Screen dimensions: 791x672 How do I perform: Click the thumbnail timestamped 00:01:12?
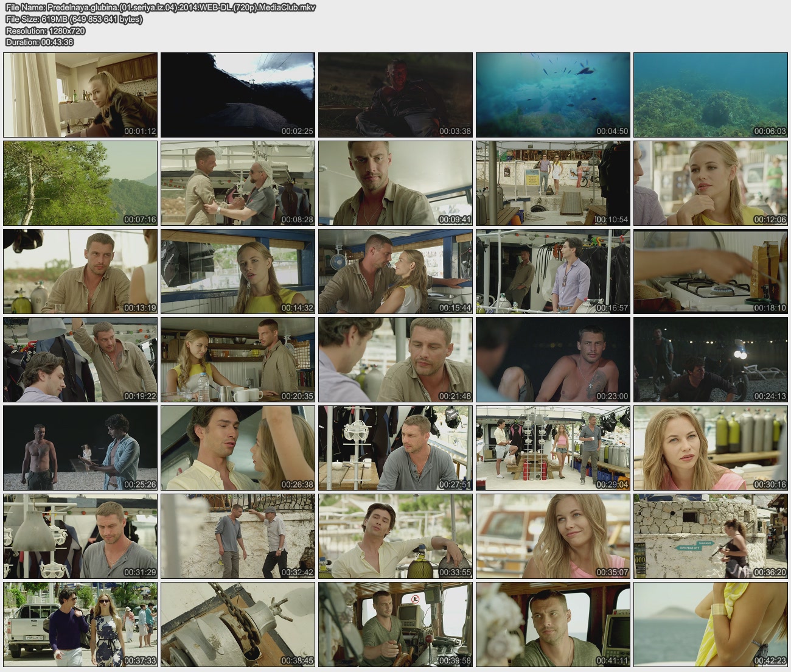(80, 95)
